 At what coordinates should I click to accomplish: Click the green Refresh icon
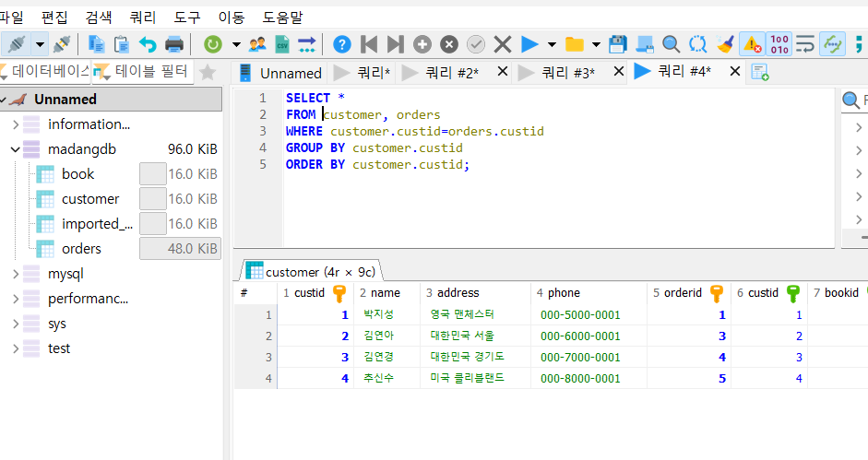click(x=212, y=44)
